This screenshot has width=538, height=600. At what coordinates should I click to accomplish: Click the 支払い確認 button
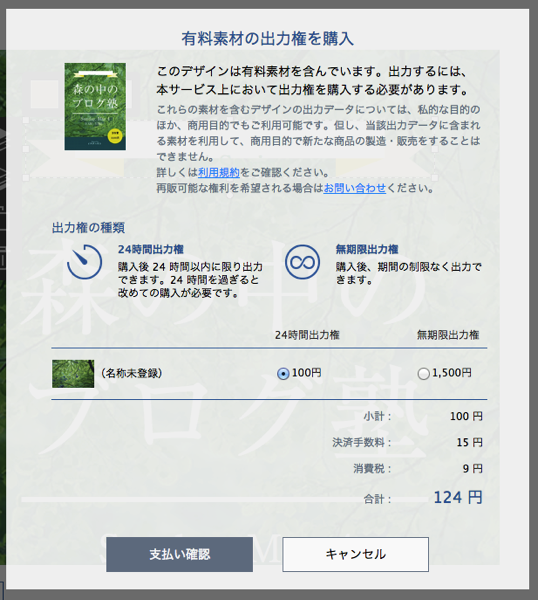(179, 554)
